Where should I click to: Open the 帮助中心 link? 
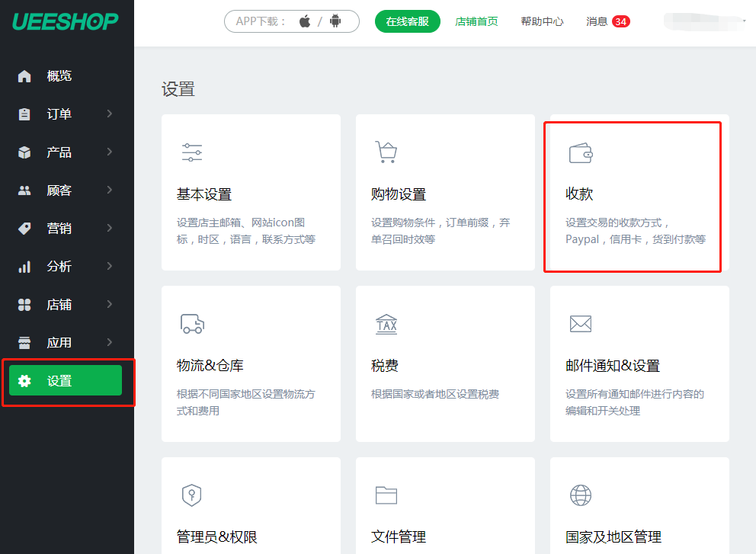pyautogui.click(x=542, y=21)
